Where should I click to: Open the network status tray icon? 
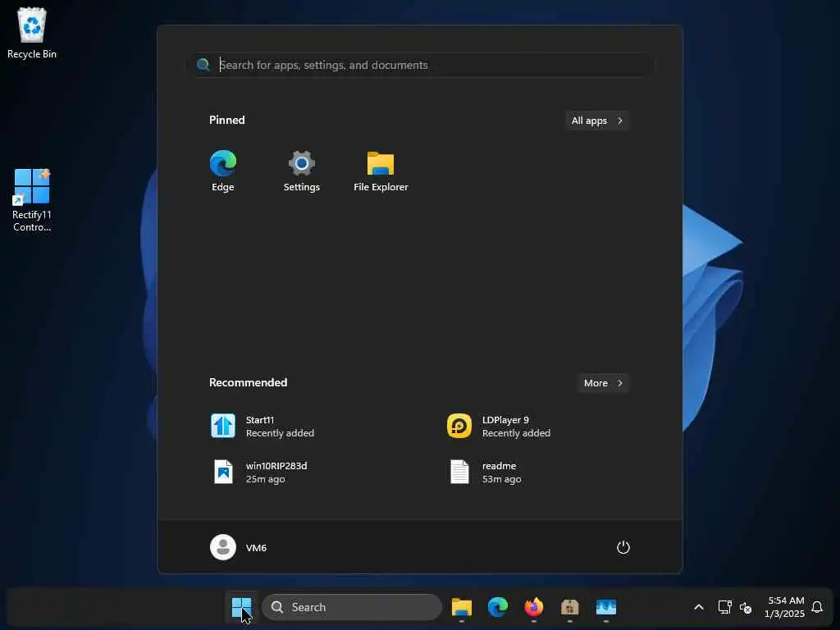[x=725, y=607]
